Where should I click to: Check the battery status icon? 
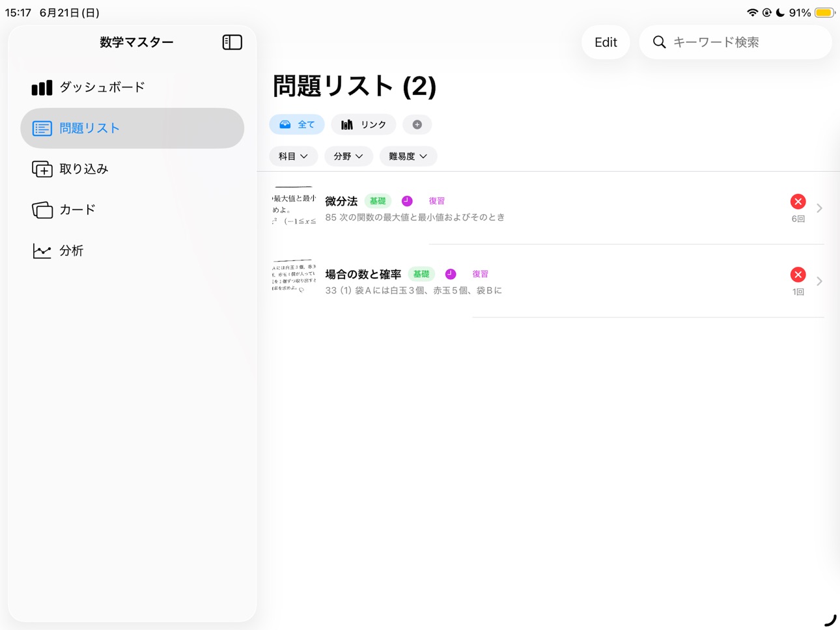coord(824,12)
